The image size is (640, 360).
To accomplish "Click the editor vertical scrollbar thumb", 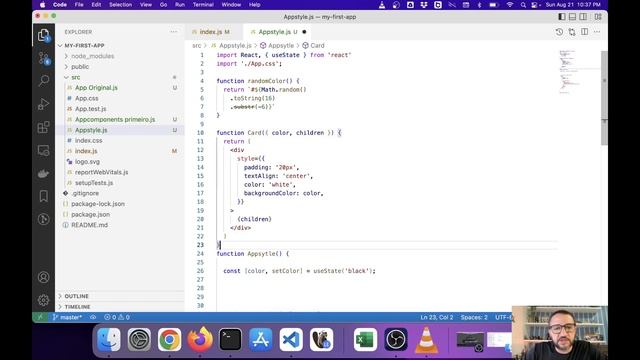I will [x=604, y=98].
